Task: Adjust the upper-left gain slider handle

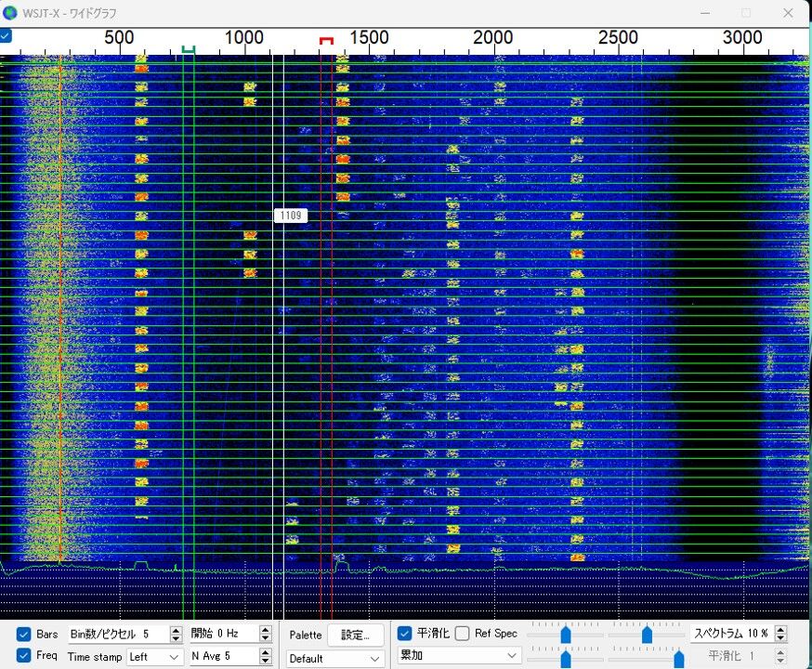Action: coord(566,635)
